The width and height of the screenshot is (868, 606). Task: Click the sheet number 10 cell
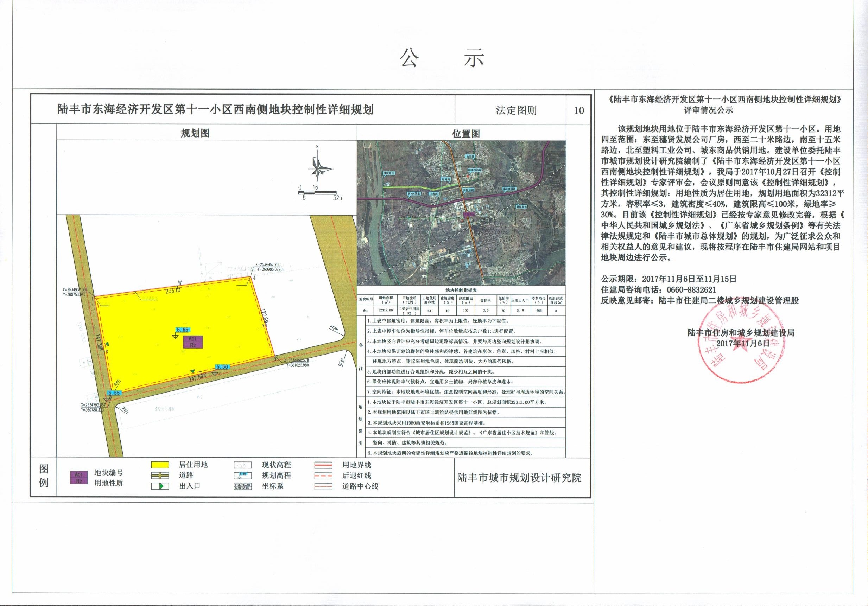pyautogui.click(x=579, y=110)
